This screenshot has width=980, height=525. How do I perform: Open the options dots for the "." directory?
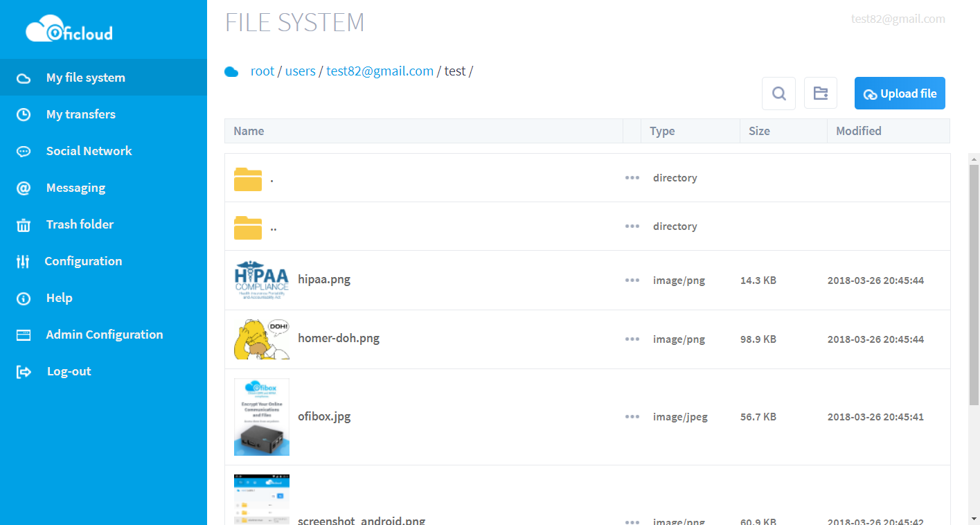pos(632,178)
